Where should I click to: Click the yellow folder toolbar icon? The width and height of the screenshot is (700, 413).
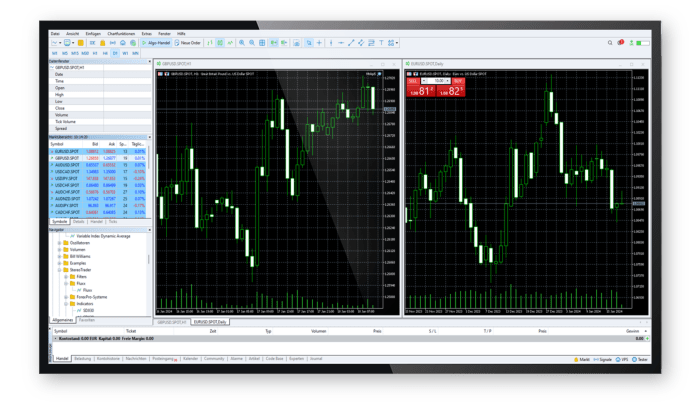click(x=81, y=43)
